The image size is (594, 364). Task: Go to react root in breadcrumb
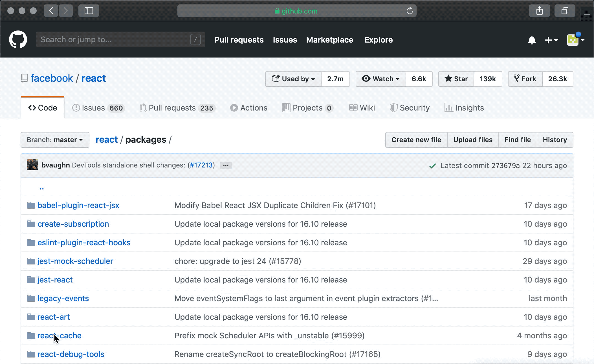tap(107, 140)
